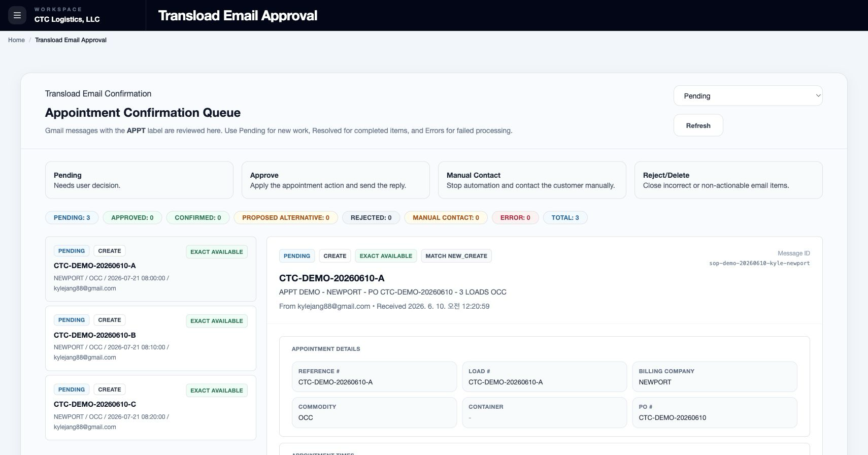The height and width of the screenshot is (455, 868).
Task: Click EXACT AVAILABLE badge on CTC-DEMO-20260610-B
Action: pos(217,321)
